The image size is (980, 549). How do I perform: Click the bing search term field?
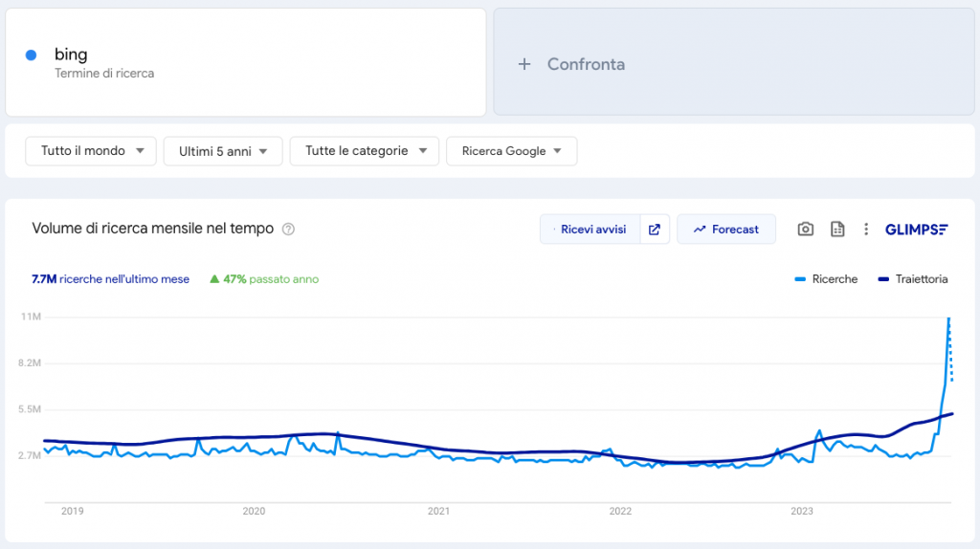tap(245, 63)
